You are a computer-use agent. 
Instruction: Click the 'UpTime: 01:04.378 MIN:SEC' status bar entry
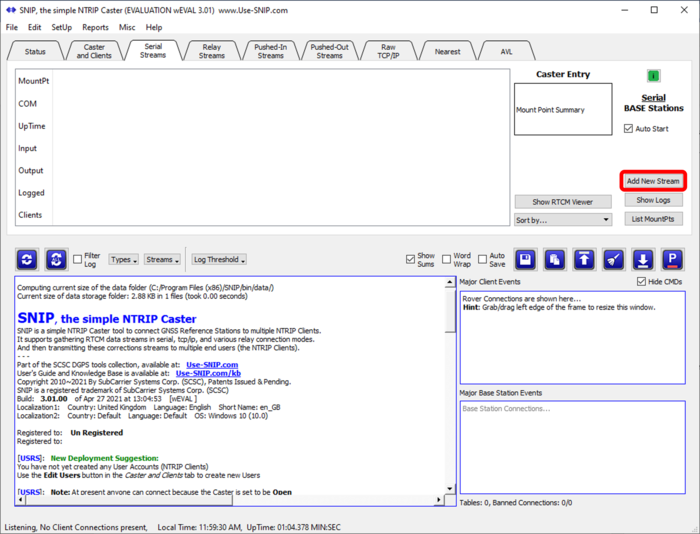click(293, 527)
